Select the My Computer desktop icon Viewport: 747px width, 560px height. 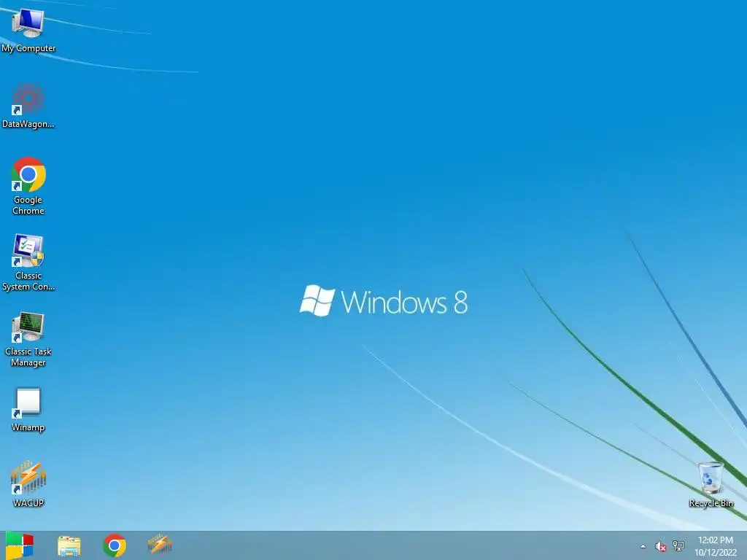coord(28,29)
